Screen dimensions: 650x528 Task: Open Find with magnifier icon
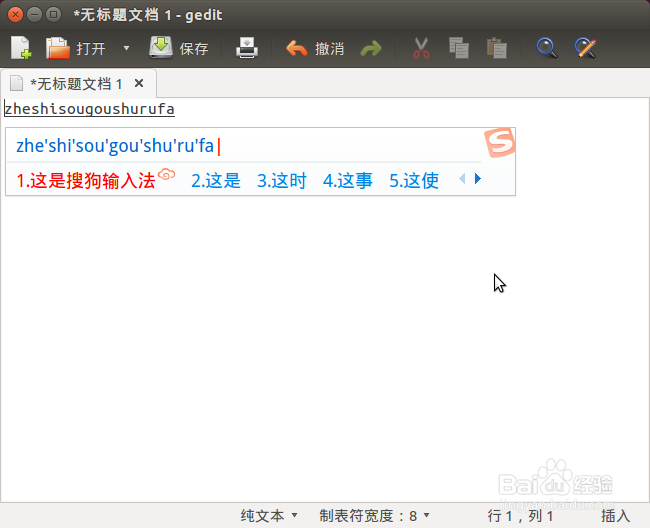tap(546, 48)
